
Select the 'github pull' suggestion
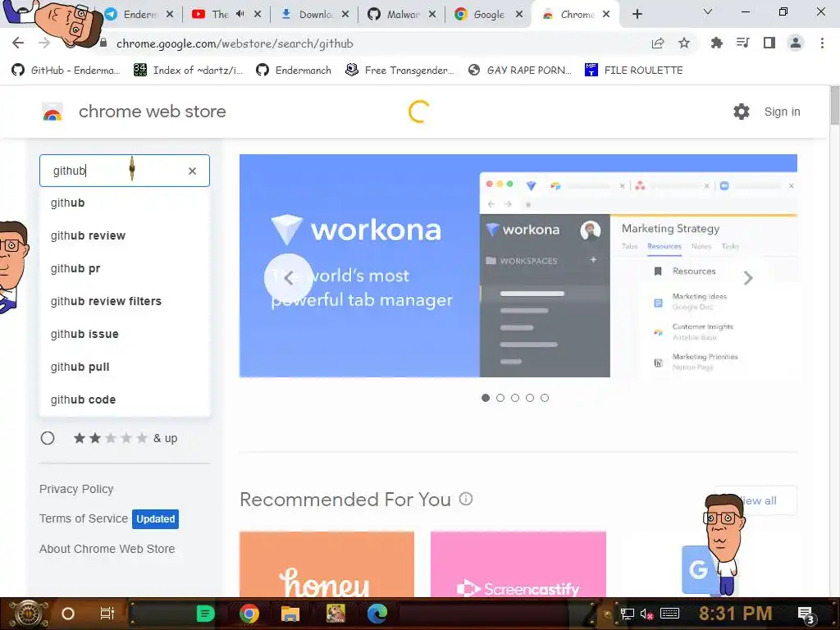point(125,367)
